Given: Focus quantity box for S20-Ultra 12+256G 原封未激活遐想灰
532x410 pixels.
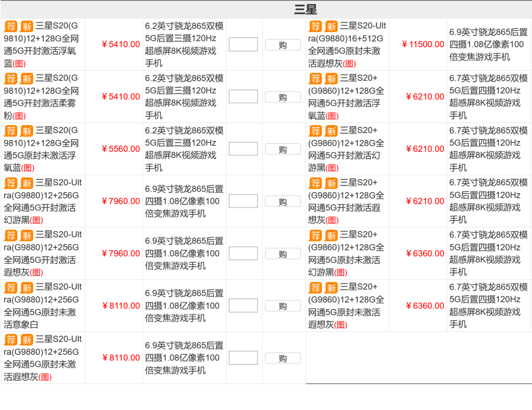Looking at the screenshot, I should pyautogui.click(x=243, y=358).
